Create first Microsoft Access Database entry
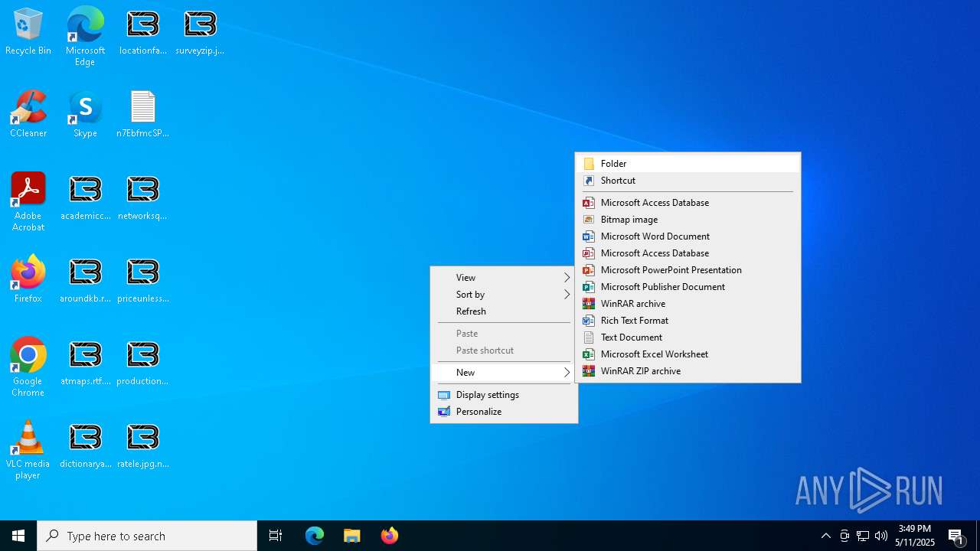 688,203
